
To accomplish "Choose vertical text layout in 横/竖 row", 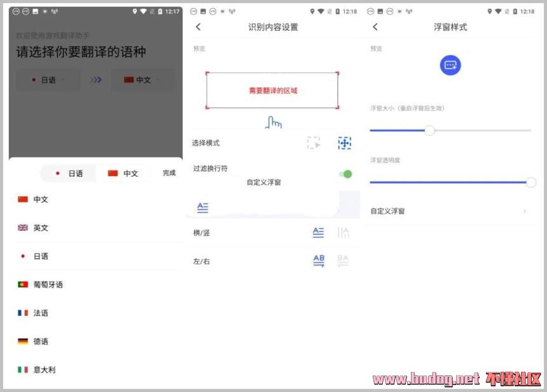I will point(343,233).
